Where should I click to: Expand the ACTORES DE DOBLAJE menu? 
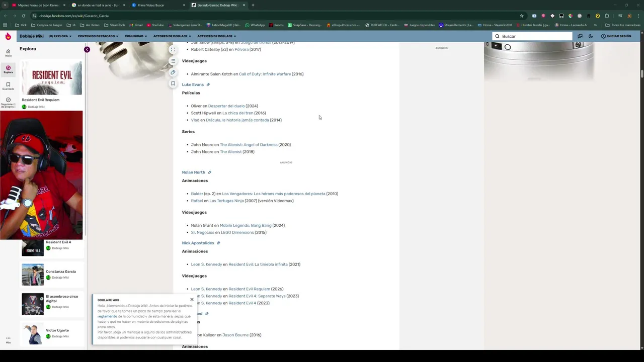click(x=172, y=36)
